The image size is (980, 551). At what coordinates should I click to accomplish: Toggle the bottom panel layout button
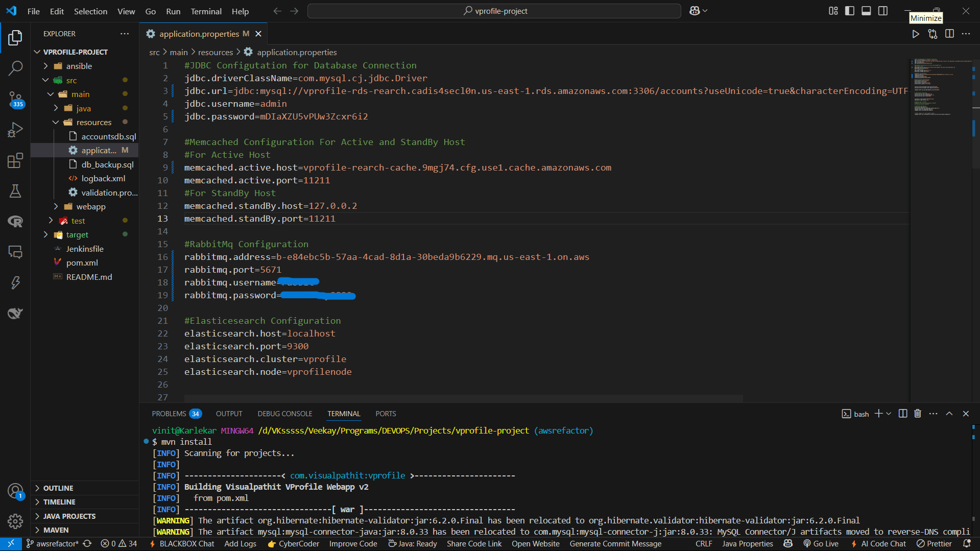click(x=866, y=11)
